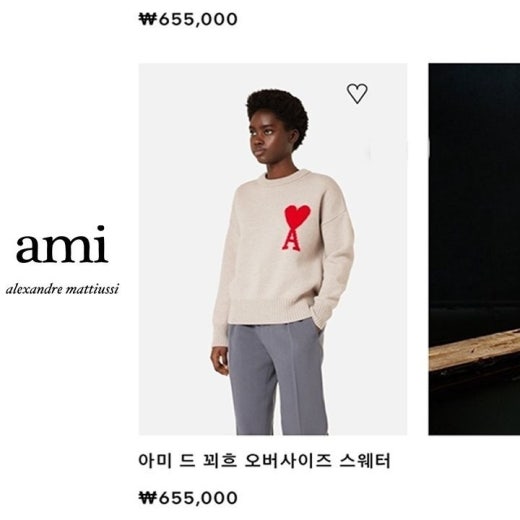Open the dark banner image beside the sweater
Screen dimensions: 520x520
click(474, 249)
